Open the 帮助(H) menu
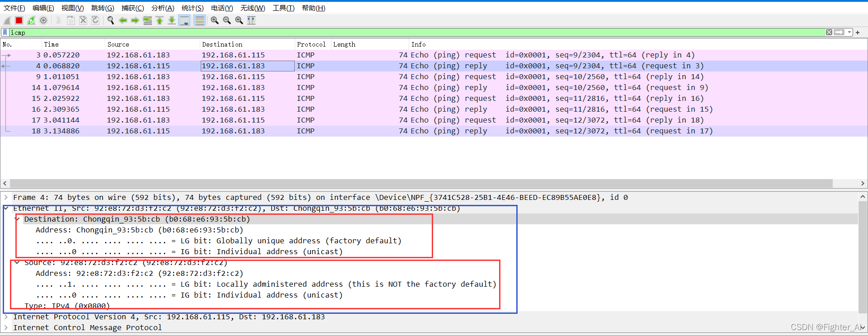 (314, 8)
